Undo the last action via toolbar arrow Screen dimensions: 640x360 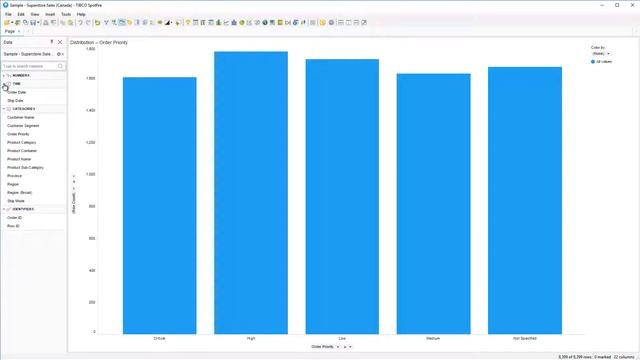click(80, 22)
